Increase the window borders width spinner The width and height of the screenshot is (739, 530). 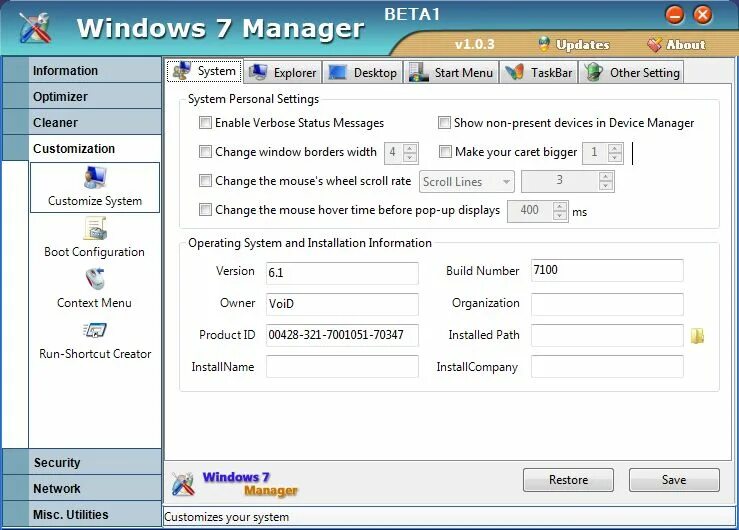coord(410,148)
